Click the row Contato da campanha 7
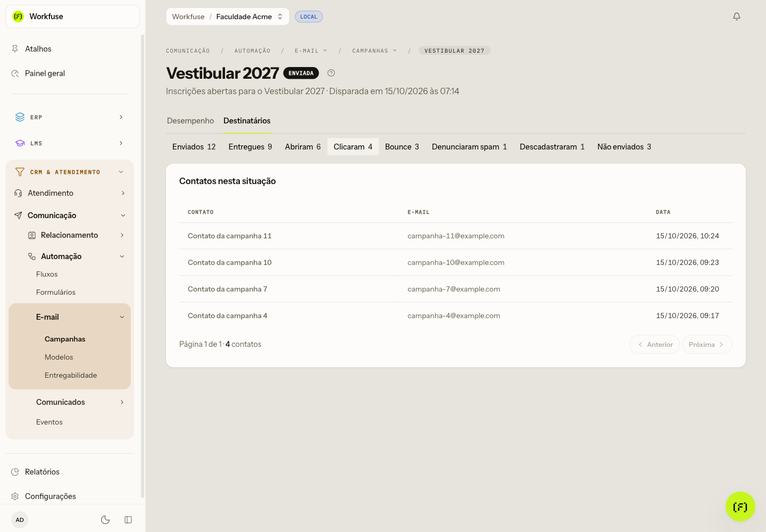 pos(456,289)
